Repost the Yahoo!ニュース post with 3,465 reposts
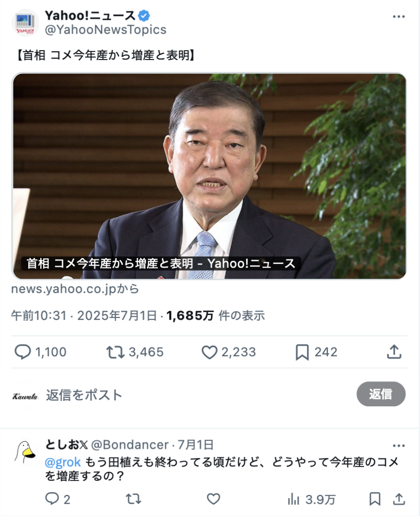The height and width of the screenshot is (516, 420). [115, 352]
